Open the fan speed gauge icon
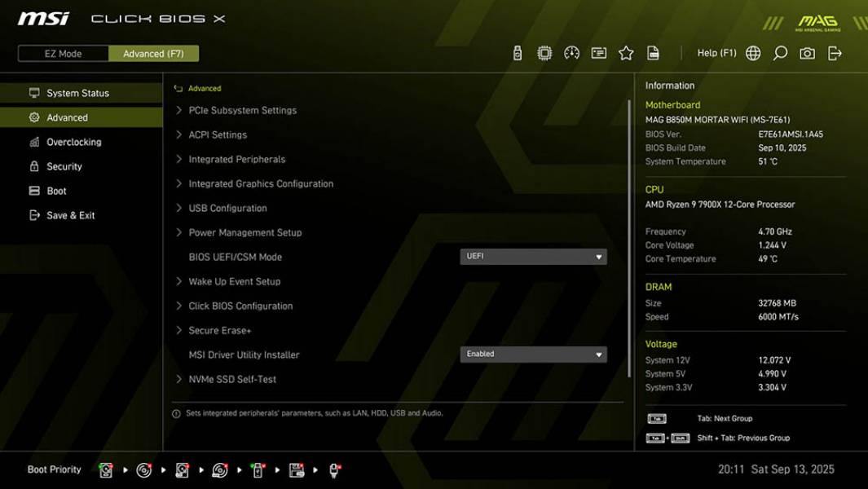Screen dimensions: 868x489 [571, 52]
